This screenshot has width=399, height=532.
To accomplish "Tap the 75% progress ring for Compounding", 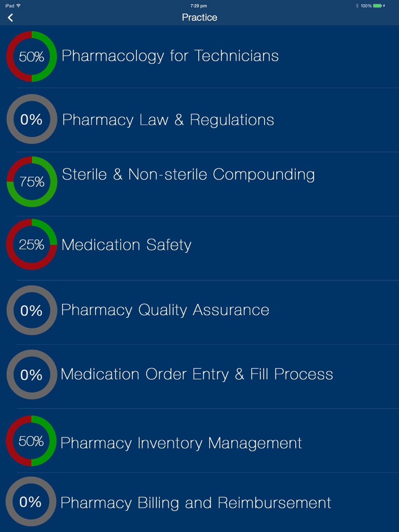I will [32, 182].
